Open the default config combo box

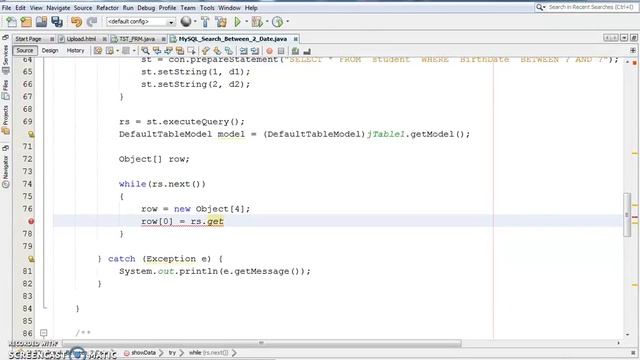pos(141,22)
